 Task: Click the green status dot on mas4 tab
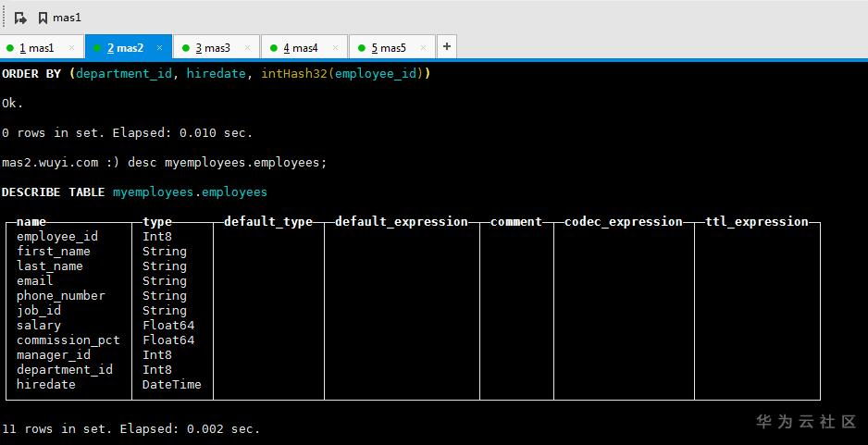pos(274,48)
